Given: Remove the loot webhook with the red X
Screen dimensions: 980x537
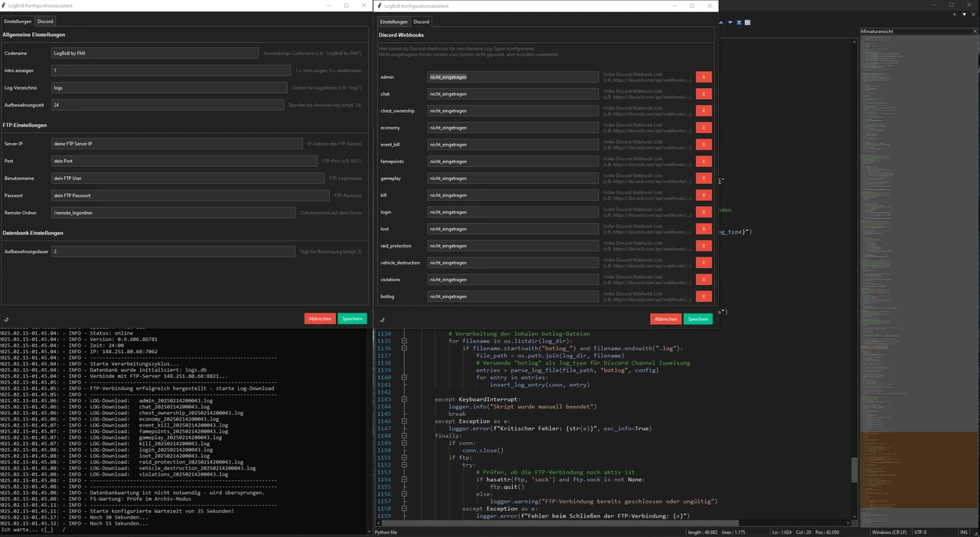Looking at the screenshot, I should pyautogui.click(x=704, y=228).
